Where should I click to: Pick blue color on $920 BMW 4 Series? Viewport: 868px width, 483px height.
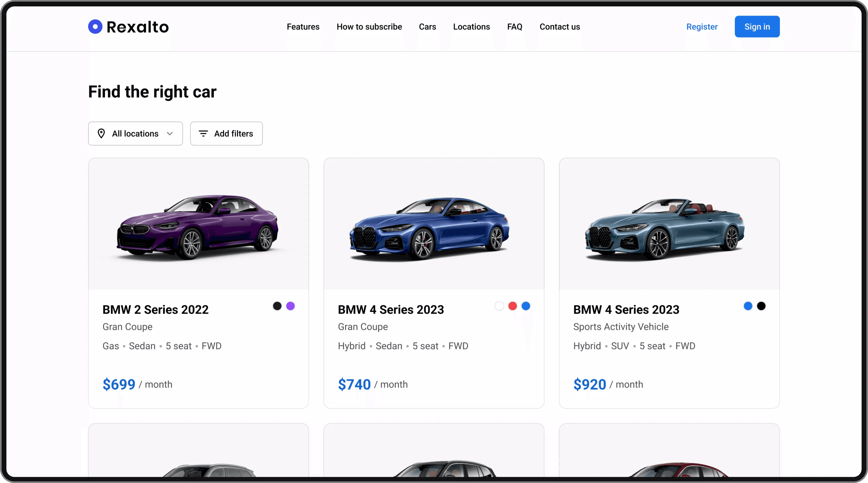pyautogui.click(x=748, y=306)
